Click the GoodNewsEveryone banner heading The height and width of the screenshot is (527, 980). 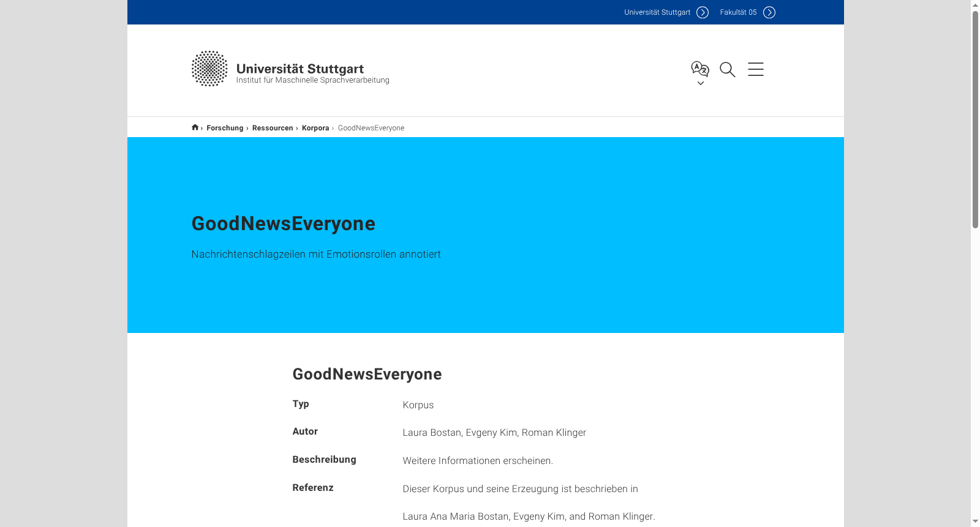(284, 223)
